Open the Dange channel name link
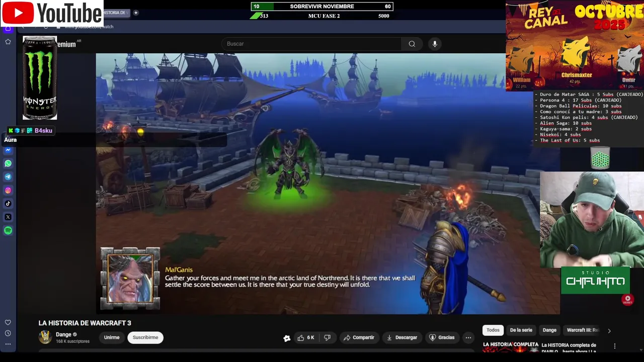 coord(63,334)
